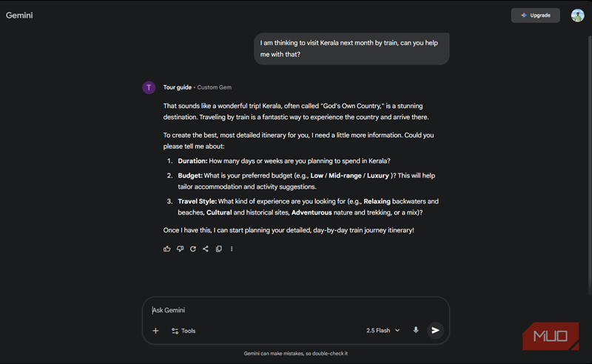This screenshot has width=592, height=364.
Task: Click the thumbs down icon on response
Action: (x=180, y=249)
